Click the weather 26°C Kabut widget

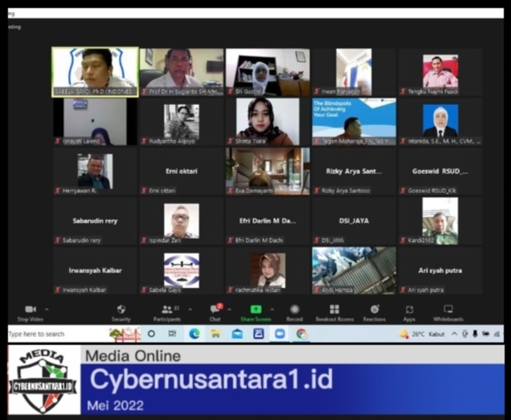[x=422, y=334]
